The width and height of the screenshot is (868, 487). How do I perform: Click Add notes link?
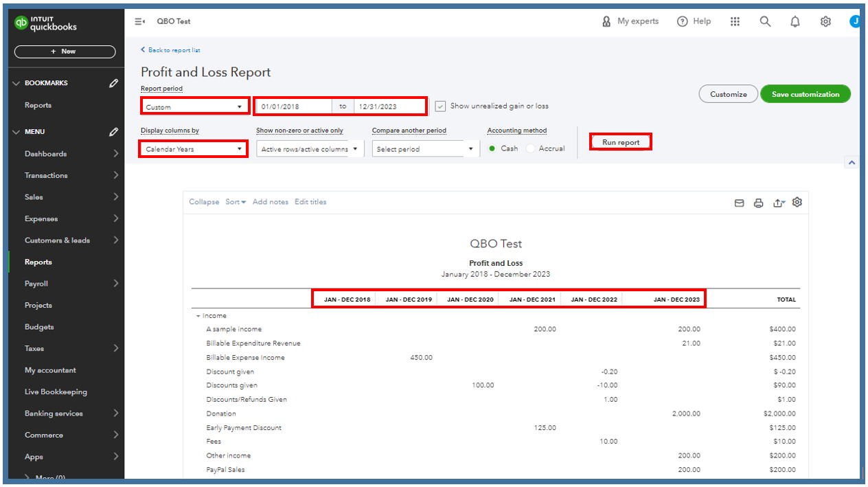point(271,202)
